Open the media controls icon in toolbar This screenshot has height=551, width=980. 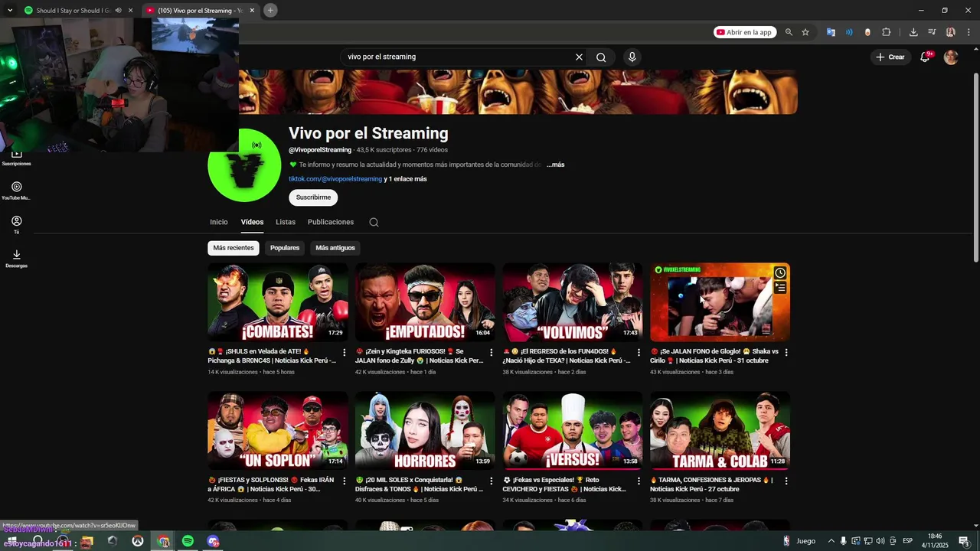pos(932,32)
